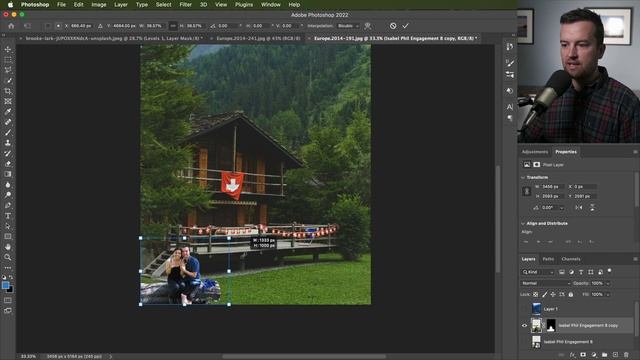Select the Hand tool

click(x=8, y=247)
